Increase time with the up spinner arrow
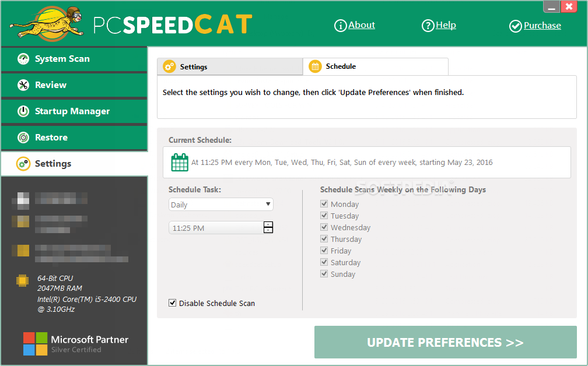 (268, 224)
